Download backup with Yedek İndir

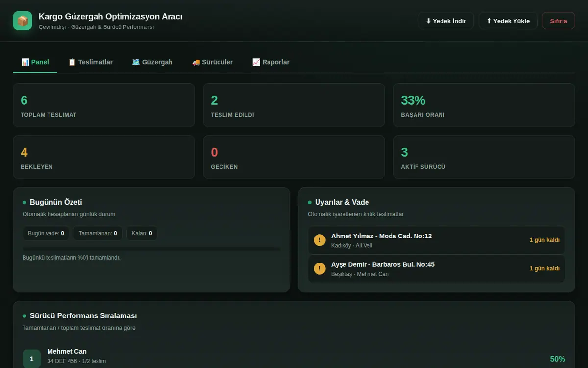click(x=446, y=21)
